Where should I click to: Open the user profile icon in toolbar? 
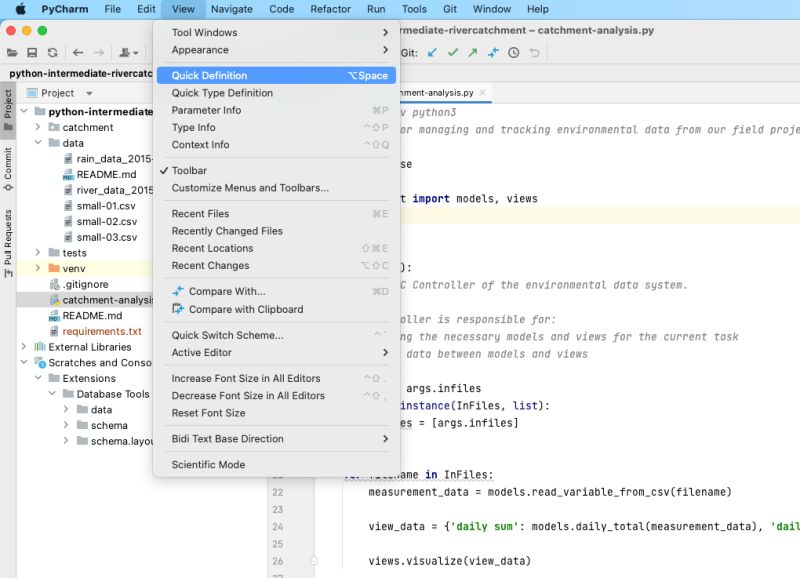coord(123,52)
